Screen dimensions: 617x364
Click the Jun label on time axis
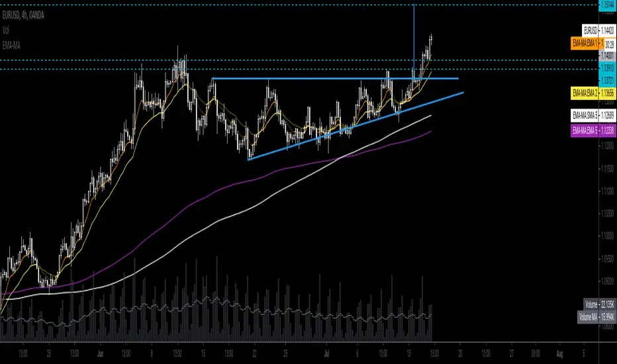(101, 354)
